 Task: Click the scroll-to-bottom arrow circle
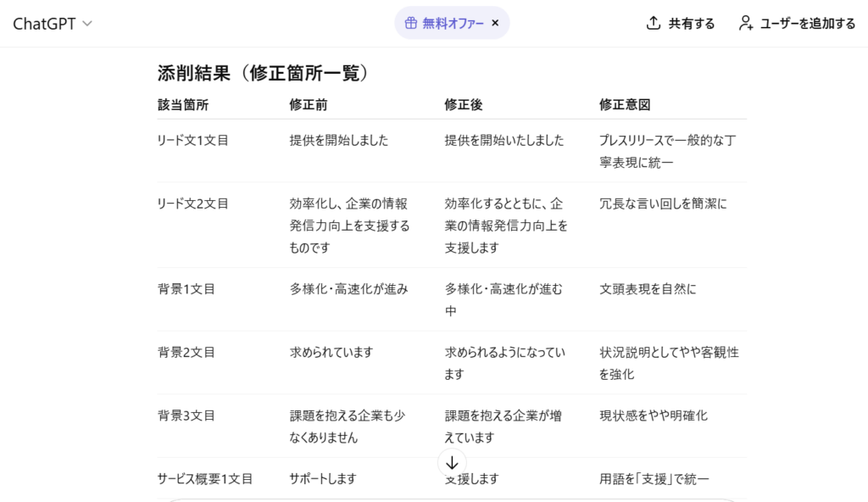pos(452,463)
